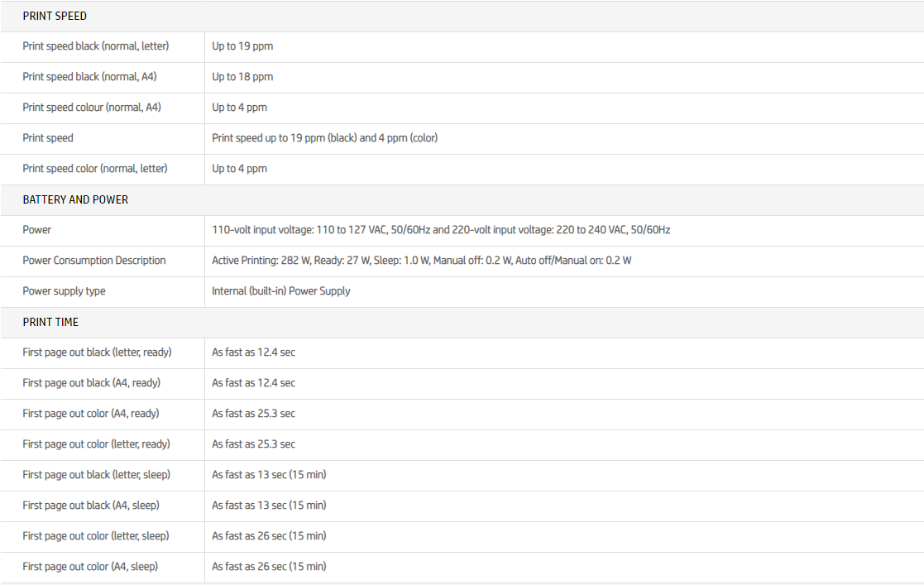Select the "Power supply type" label
This screenshot has height=585, width=924.
point(64,291)
